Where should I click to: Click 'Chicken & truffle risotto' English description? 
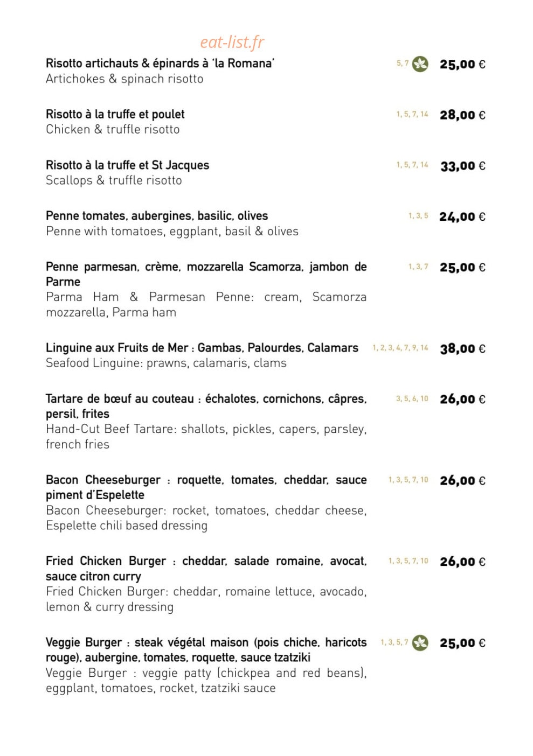[x=113, y=129]
